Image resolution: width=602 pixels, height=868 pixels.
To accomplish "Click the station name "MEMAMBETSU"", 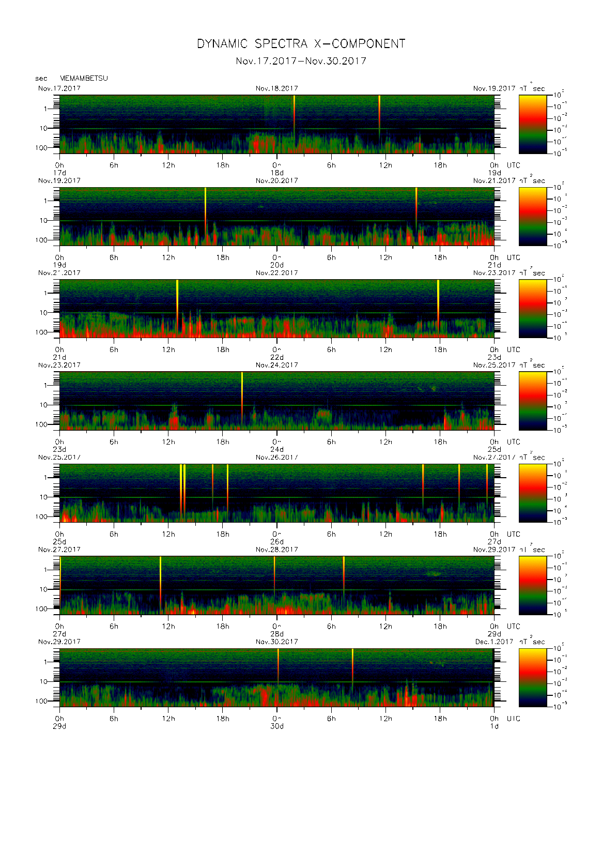I will click(84, 78).
